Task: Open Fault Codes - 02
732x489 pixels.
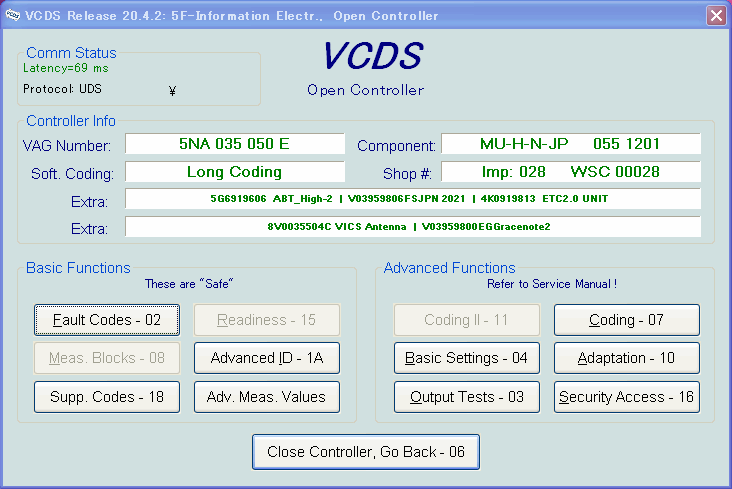Action: pyautogui.click(x=107, y=320)
